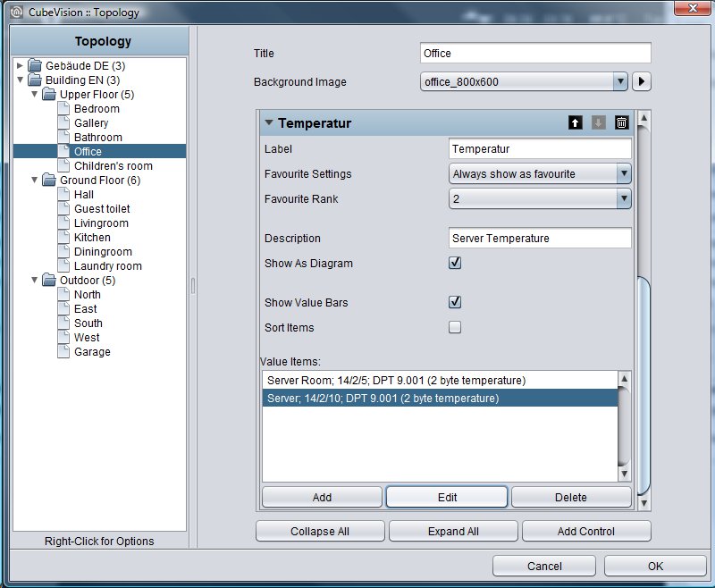Screen dimensions: 715x588
Task: Move Temperatur control up with arrow icon
Action: [575, 122]
